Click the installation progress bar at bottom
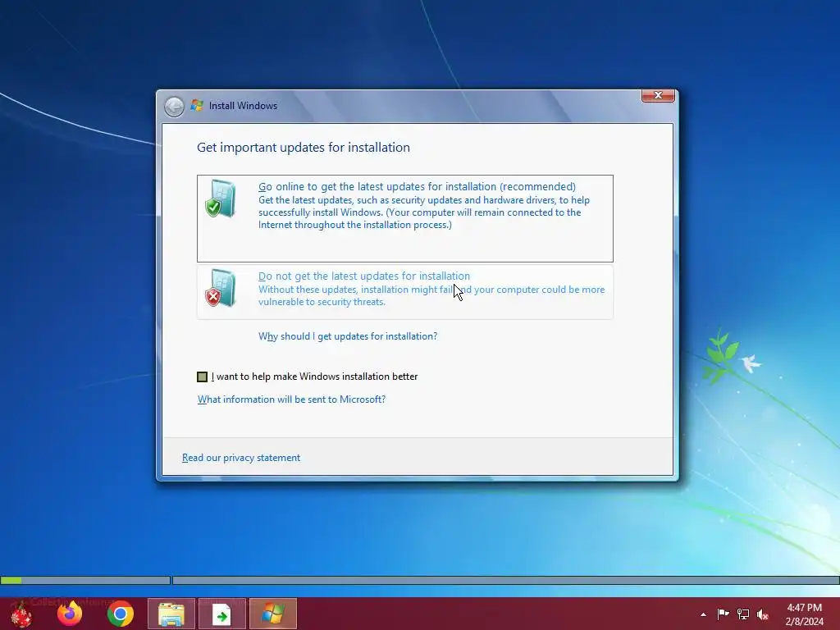This screenshot has height=630, width=840. pyautogui.click(x=420, y=580)
